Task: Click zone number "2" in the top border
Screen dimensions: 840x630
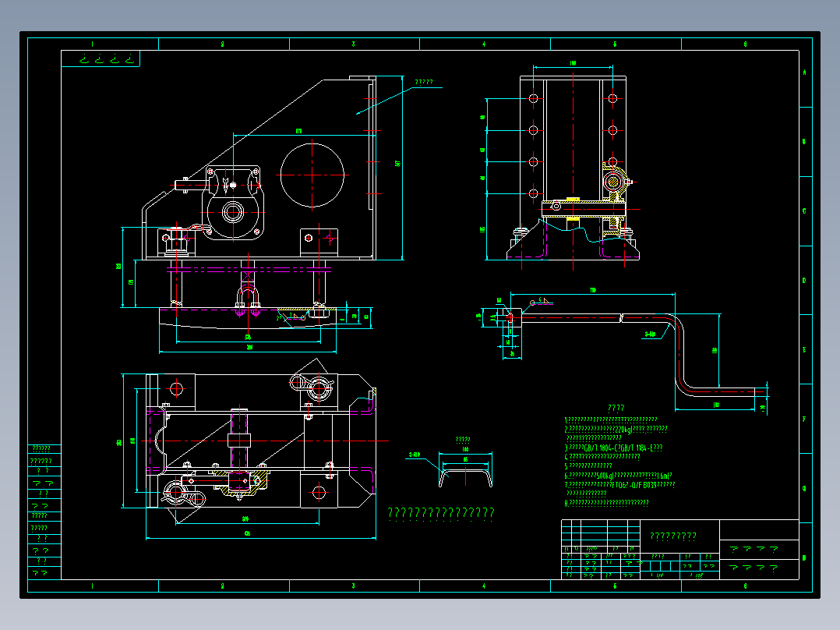Action: [222, 44]
